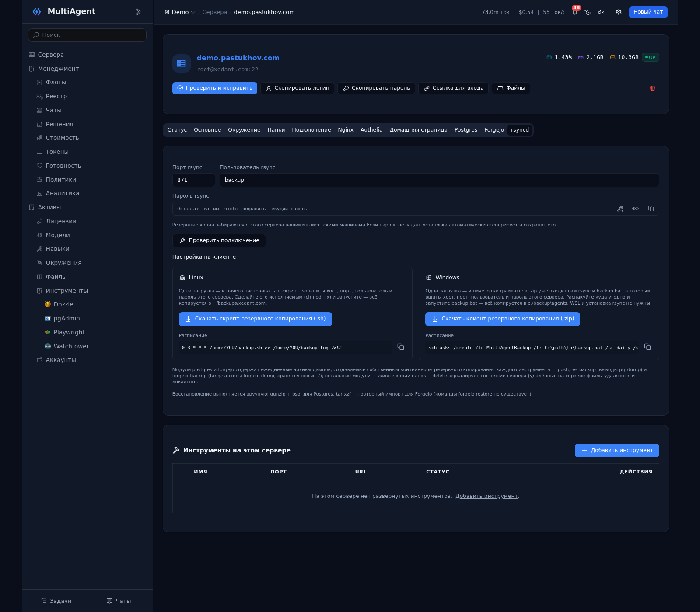Download the .zip backup client

click(503, 319)
